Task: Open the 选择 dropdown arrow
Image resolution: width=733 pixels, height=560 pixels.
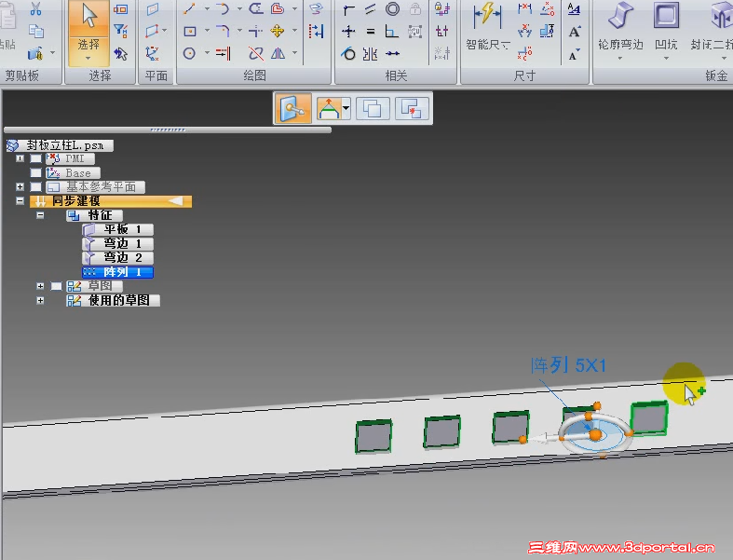Action: click(88, 59)
